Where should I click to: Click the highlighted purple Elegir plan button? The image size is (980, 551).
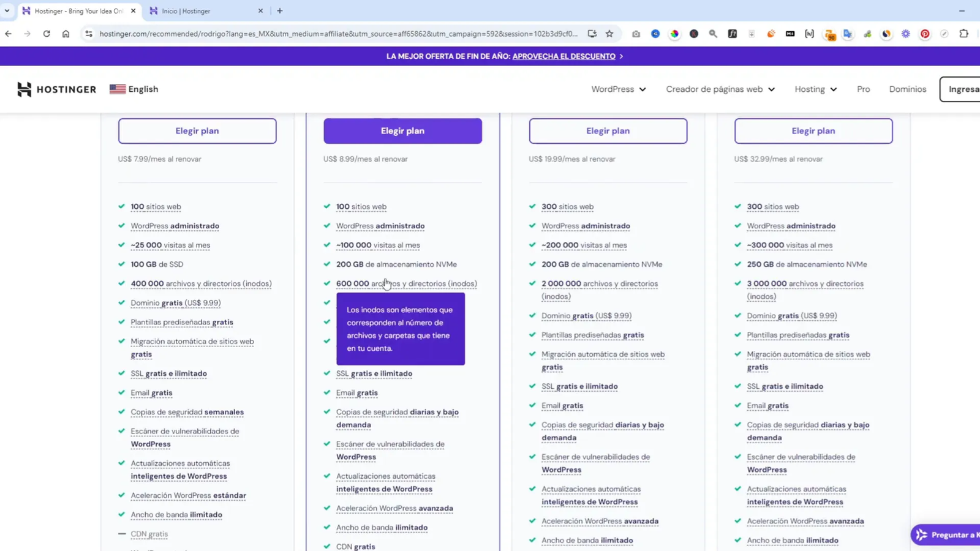click(x=402, y=131)
